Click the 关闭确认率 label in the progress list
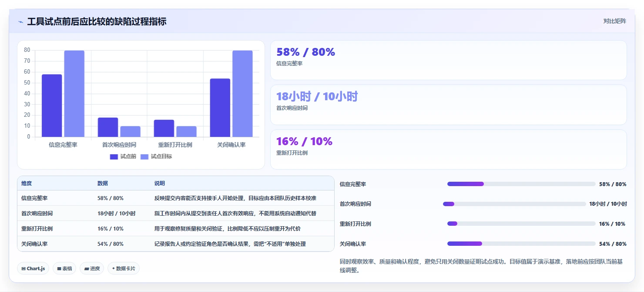Viewport: 644px width, 292px height. (353, 244)
